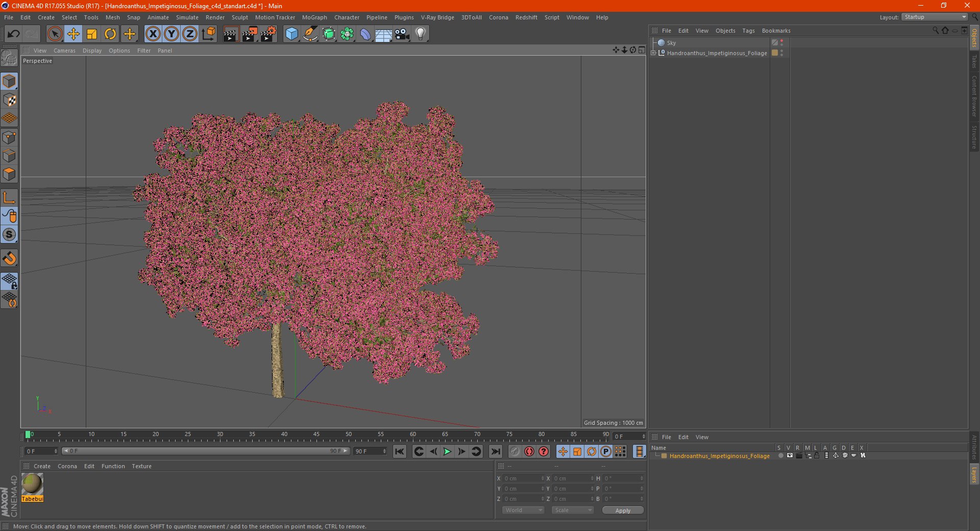Select the Tabebui material thumbnail
Image resolution: width=980 pixels, height=531 pixels.
[32, 485]
